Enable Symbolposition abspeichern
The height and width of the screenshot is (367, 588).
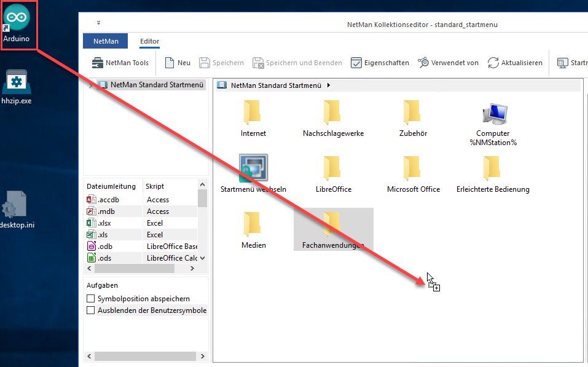[90, 298]
